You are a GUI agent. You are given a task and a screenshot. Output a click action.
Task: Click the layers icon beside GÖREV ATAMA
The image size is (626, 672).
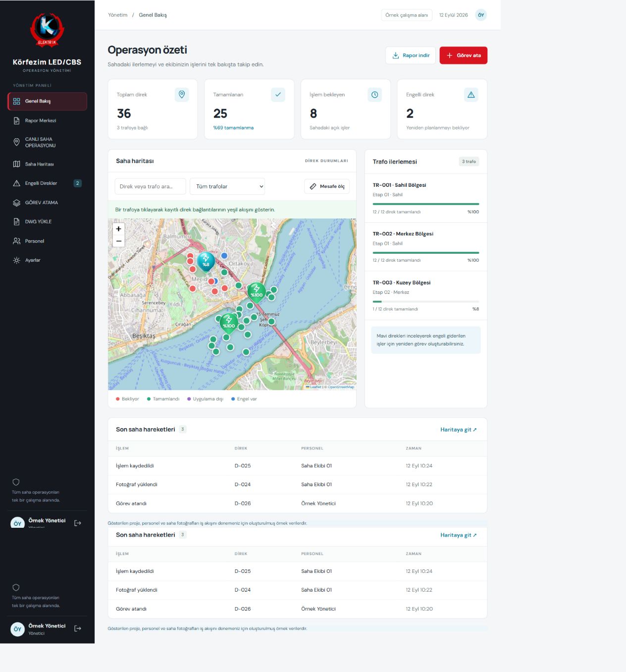[x=16, y=203]
